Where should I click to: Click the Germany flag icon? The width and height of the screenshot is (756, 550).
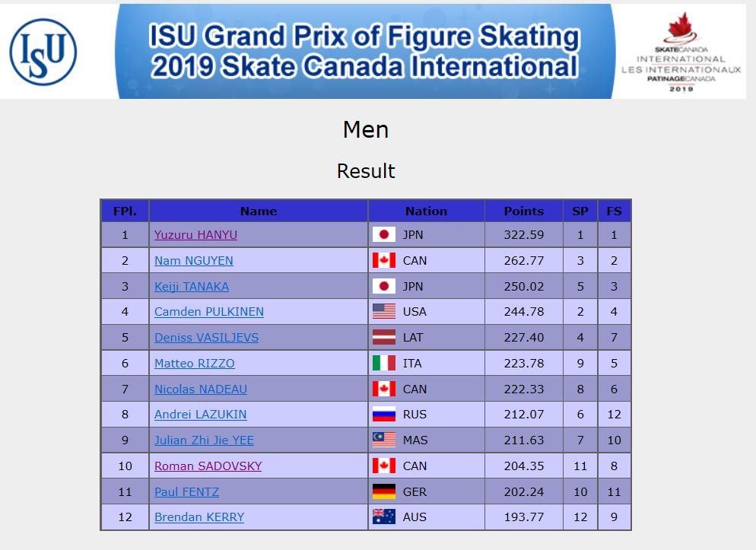(x=384, y=491)
